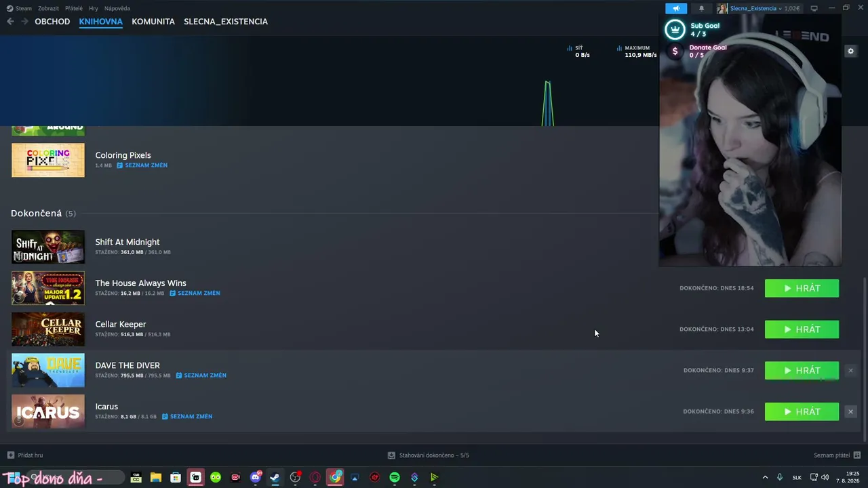Open the KOMUNITA tab
Viewport: 868px width, 488px height.
click(153, 22)
